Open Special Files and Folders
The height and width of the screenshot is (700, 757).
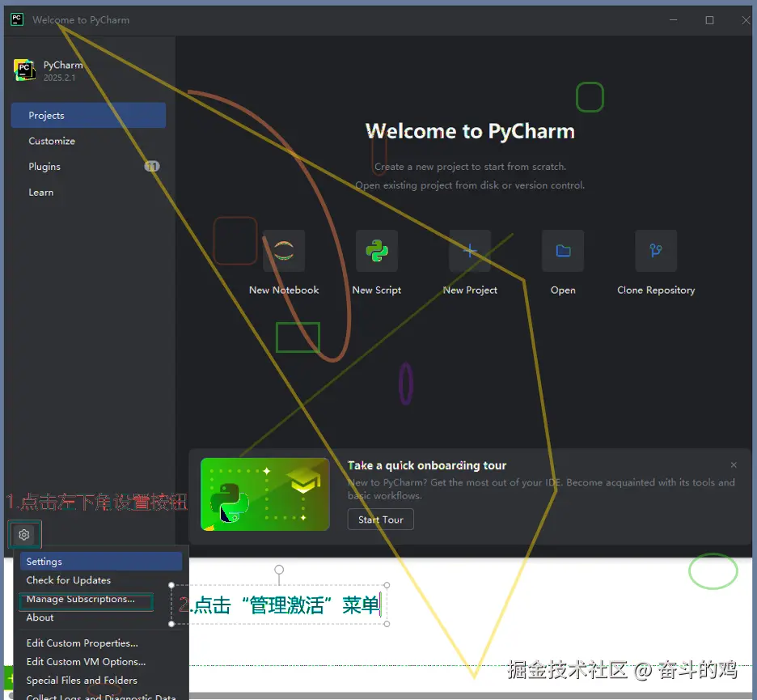coord(101,681)
